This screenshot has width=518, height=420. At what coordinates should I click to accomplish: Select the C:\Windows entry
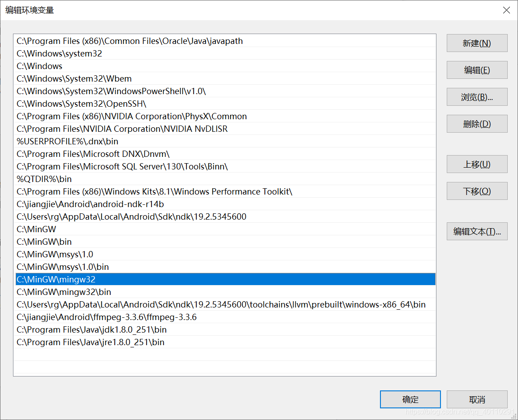tap(225, 66)
